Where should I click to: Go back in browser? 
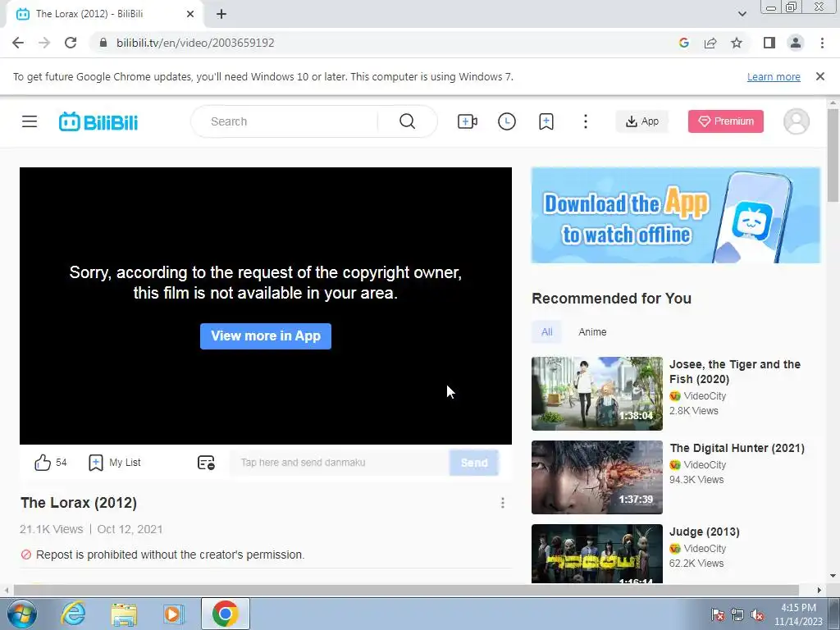pos(18,43)
